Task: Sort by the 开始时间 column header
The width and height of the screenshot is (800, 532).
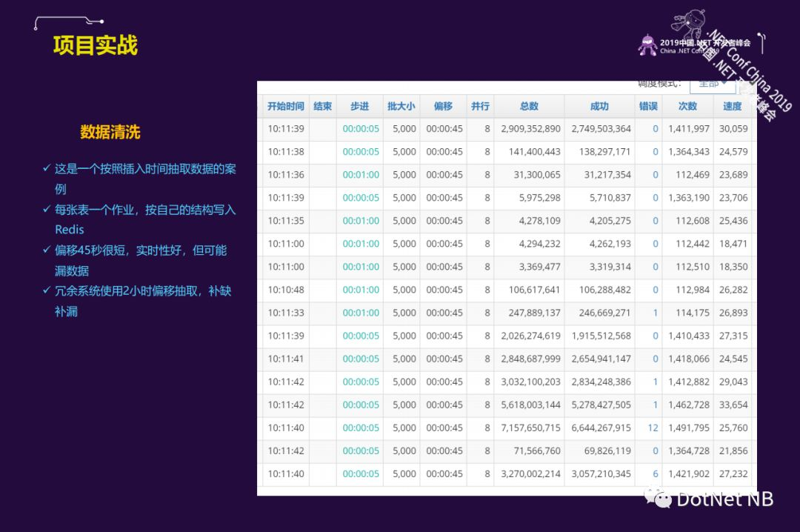Action: tap(286, 106)
